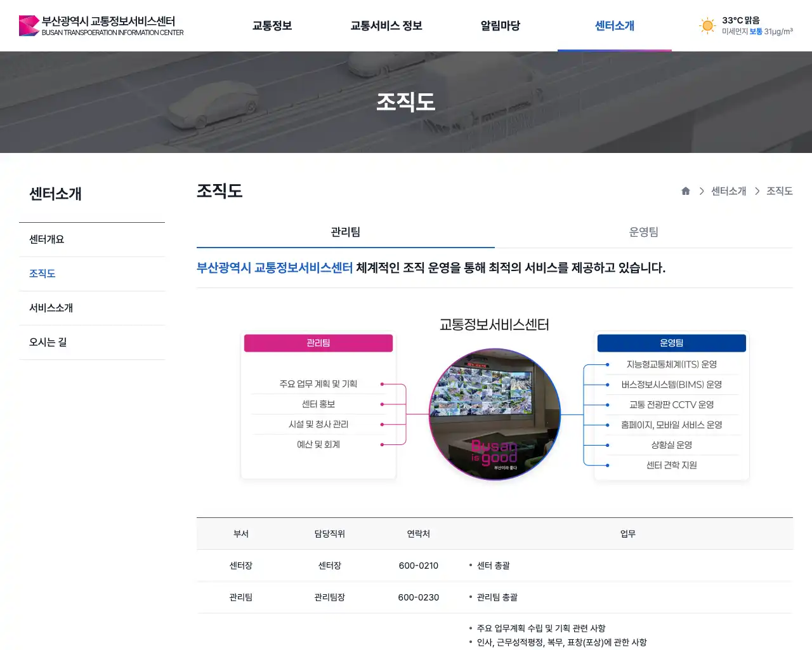The width and height of the screenshot is (812, 650).
Task: Click the 관리팀장 position cell
Action: [x=330, y=597]
